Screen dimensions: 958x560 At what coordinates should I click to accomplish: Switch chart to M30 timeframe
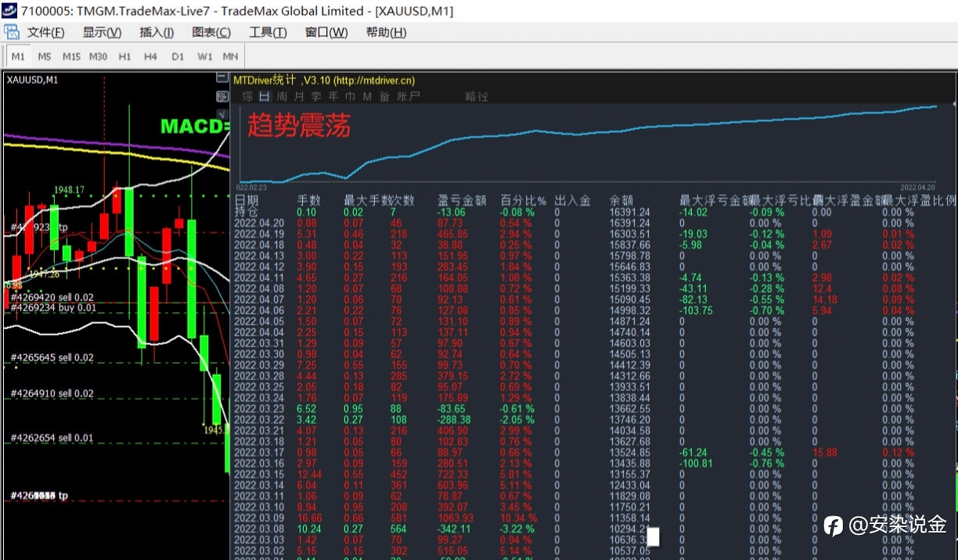click(x=98, y=56)
